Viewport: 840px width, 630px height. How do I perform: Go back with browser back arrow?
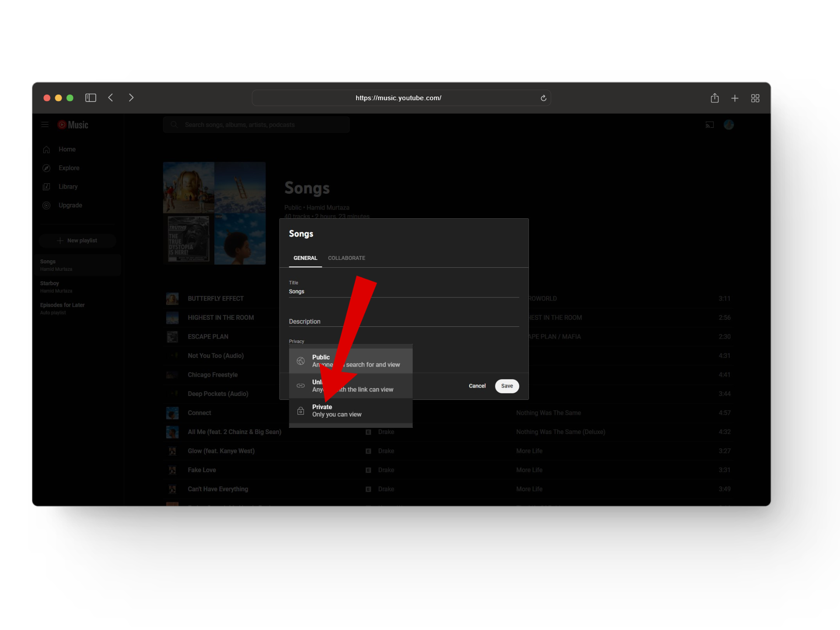coord(111,98)
